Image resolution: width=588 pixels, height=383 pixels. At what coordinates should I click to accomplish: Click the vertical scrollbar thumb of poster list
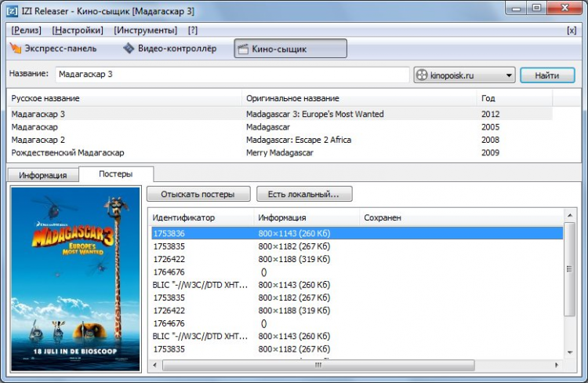click(x=570, y=269)
